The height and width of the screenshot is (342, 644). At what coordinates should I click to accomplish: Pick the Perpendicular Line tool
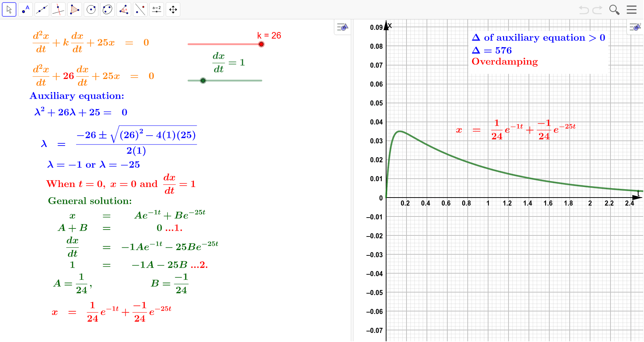58,9
